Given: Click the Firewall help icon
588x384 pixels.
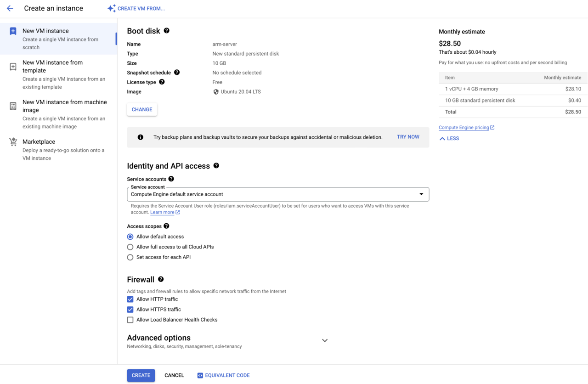Looking at the screenshot, I should tap(161, 279).
